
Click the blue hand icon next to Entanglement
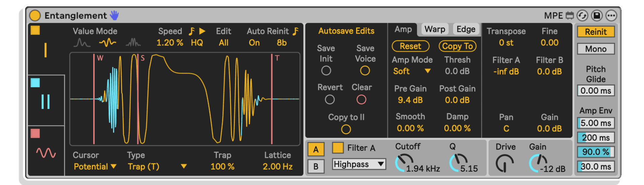(x=114, y=15)
